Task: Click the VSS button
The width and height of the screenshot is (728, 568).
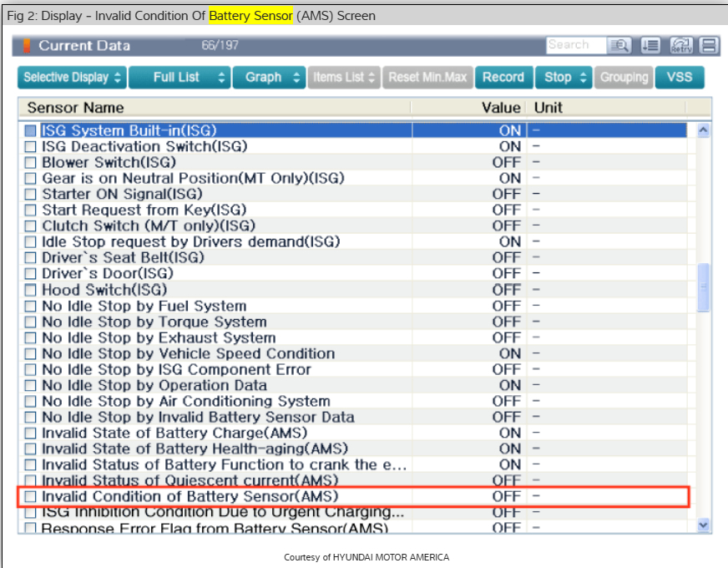Action: pos(680,77)
